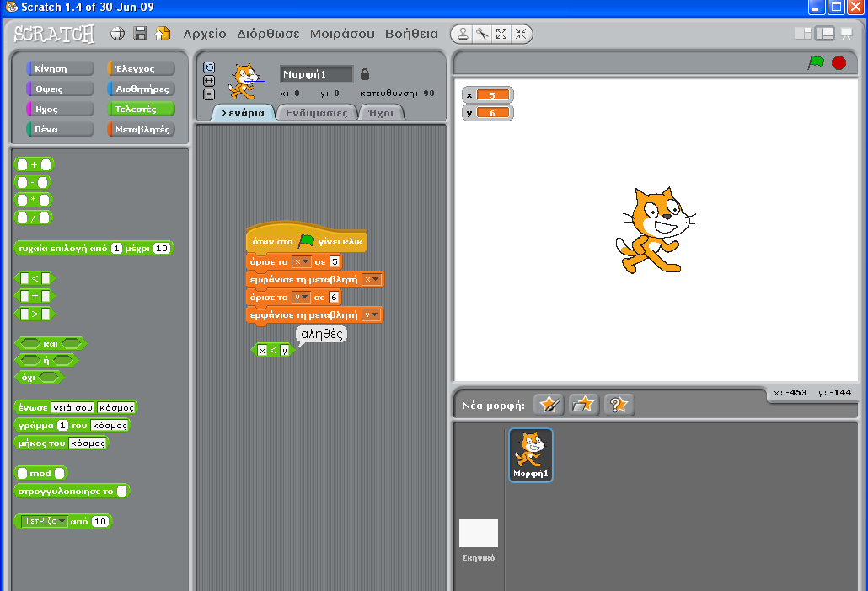Screen dimensions: 868x591
Task: Click the y variable monitor on stage
Action: click(x=488, y=113)
